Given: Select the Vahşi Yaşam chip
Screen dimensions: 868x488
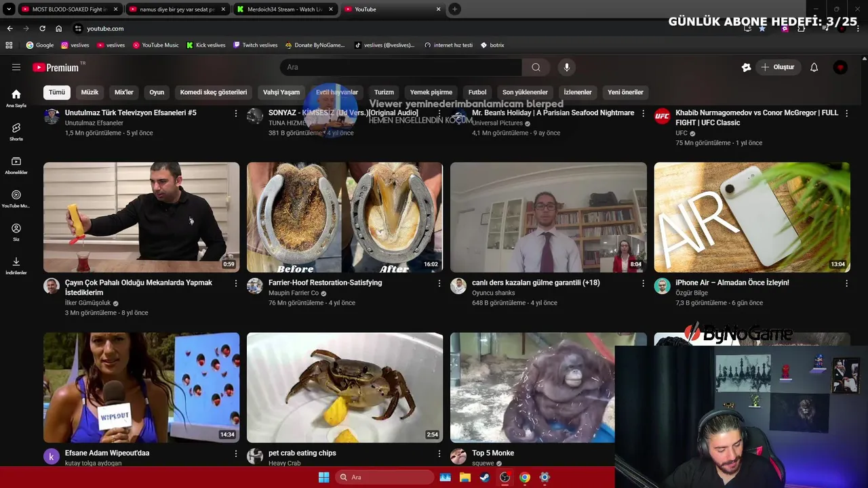Looking at the screenshot, I should pyautogui.click(x=281, y=92).
